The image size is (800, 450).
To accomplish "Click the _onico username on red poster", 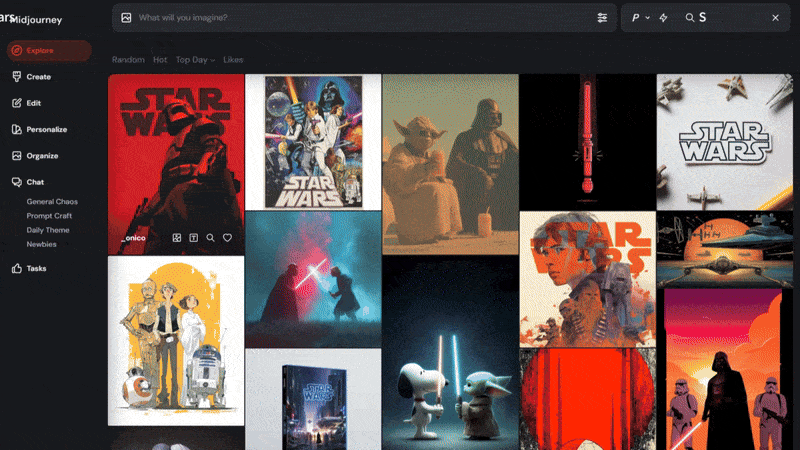I will (x=134, y=238).
